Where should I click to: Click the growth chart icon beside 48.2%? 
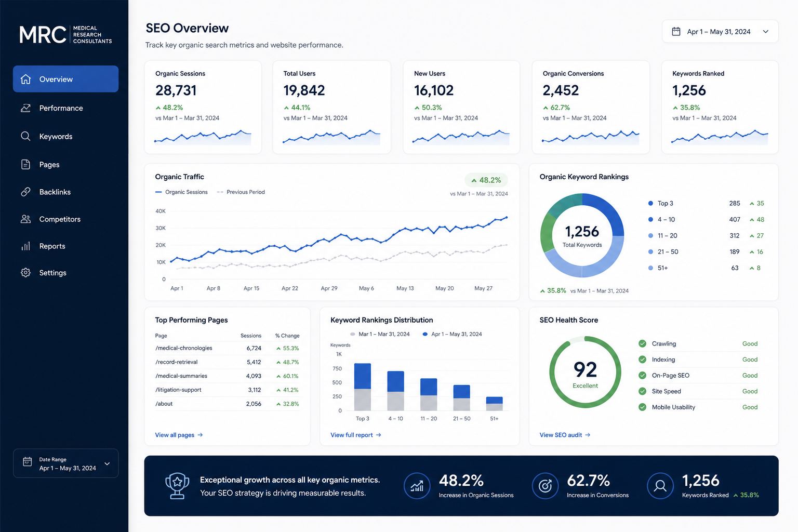click(x=417, y=486)
